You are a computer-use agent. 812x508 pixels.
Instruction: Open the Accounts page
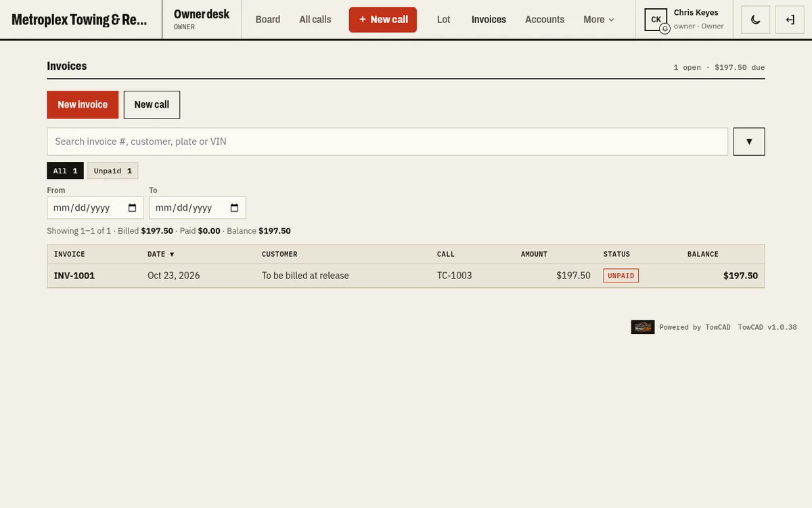click(545, 20)
